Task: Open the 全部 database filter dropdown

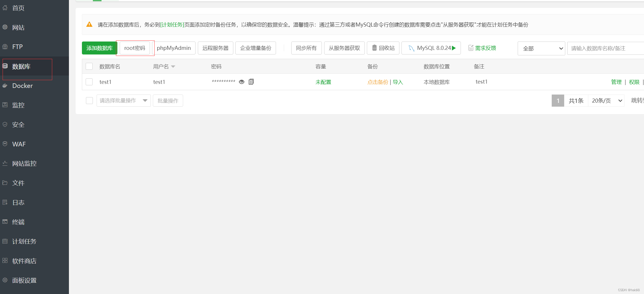Action: (541, 48)
